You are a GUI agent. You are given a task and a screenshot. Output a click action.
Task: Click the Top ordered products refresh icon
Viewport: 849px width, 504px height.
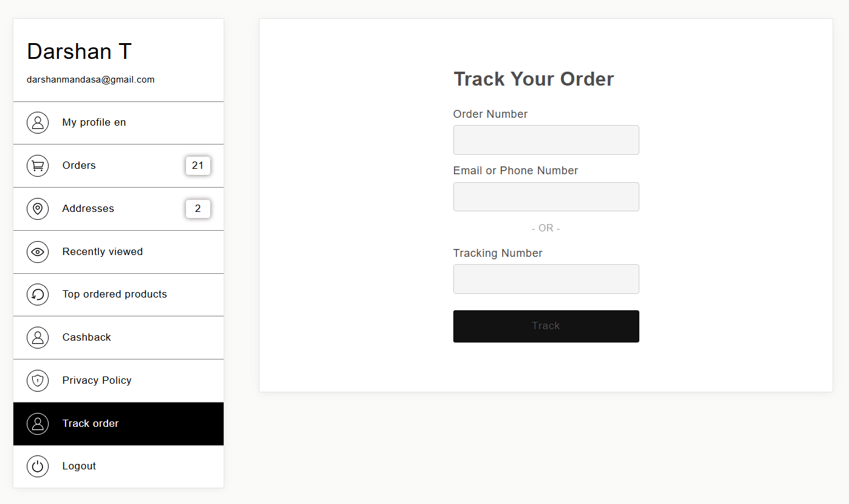pyautogui.click(x=38, y=295)
